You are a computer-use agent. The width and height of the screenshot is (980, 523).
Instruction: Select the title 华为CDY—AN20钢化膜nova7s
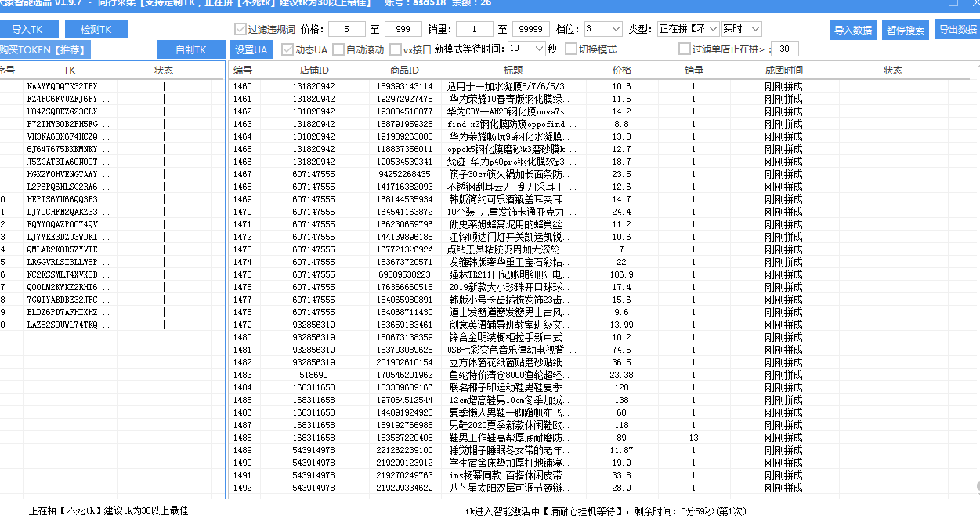click(x=513, y=111)
